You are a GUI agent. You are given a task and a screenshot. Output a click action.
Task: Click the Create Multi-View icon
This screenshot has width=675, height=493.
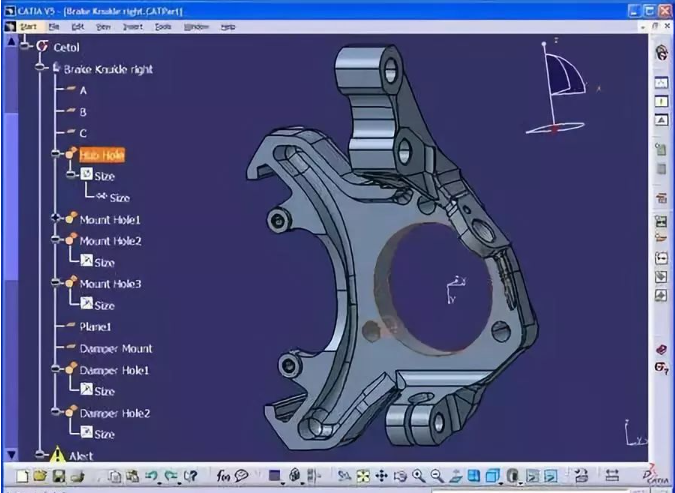(x=474, y=476)
